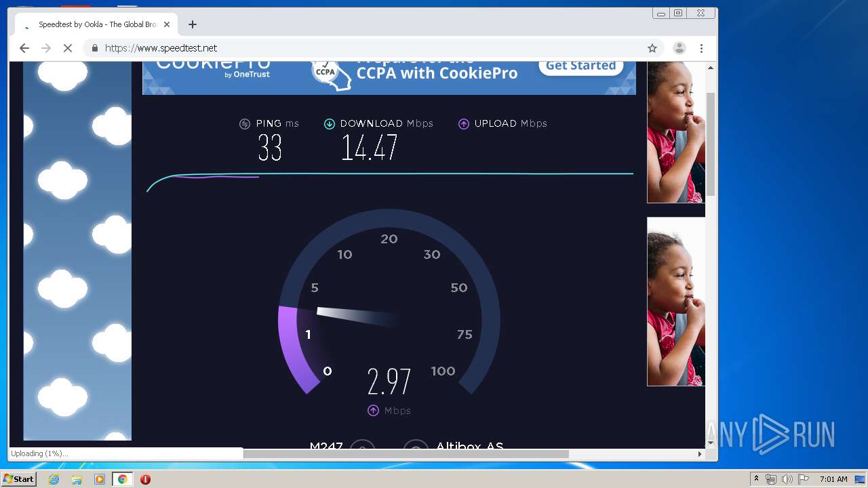Click the Action Center flag icon
This screenshot has height=488, width=868.
[804, 479]
